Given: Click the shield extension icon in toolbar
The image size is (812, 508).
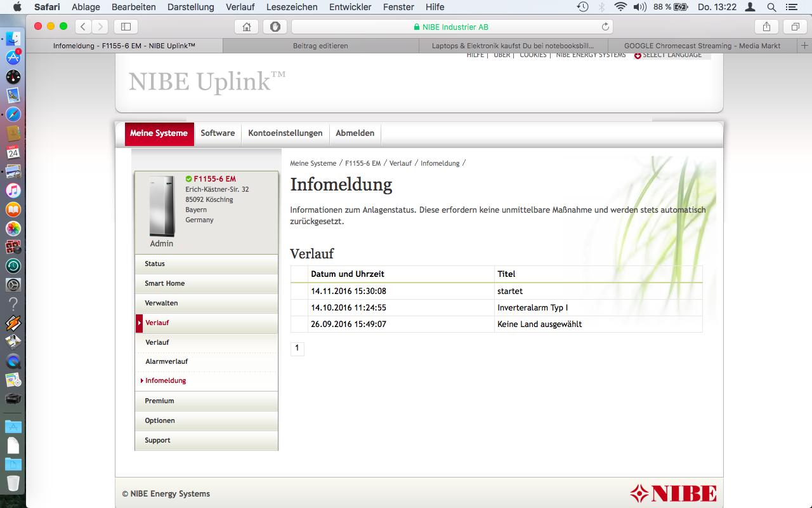Looking at the screenshot, I should (275, 27).
